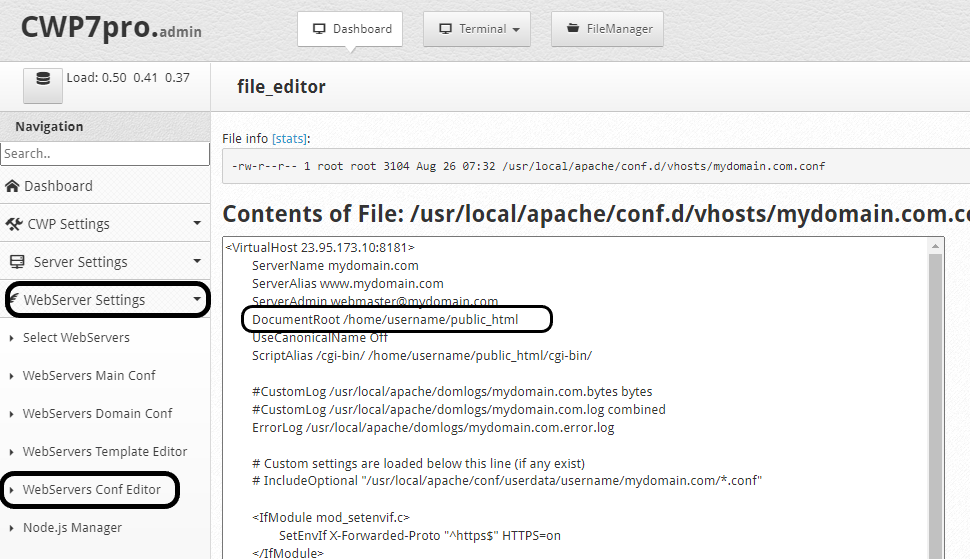Click the server icon beside Server Settings
970x559 pixels.
click(17, 262)
